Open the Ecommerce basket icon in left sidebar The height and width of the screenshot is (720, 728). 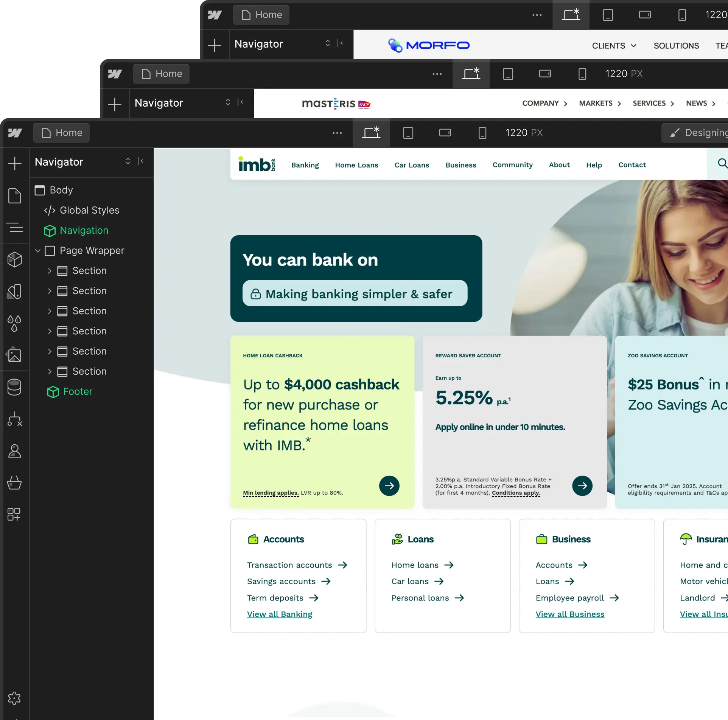(x=15, y=483)
